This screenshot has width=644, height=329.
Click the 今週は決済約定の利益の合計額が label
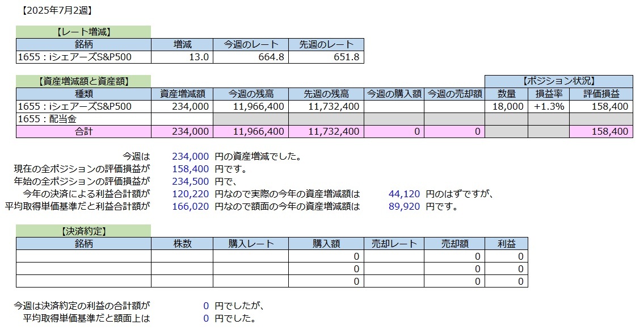click(82, 306)
